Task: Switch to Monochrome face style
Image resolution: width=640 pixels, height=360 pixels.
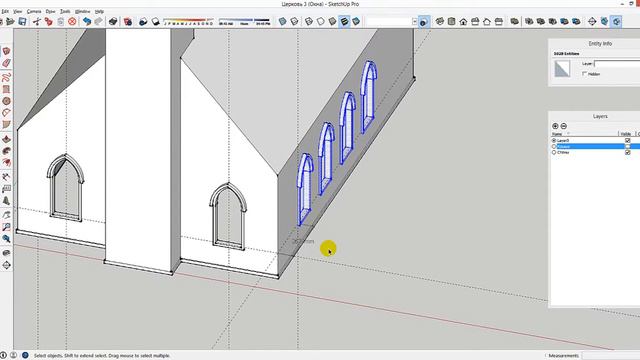Action: [x=356, y=21]
